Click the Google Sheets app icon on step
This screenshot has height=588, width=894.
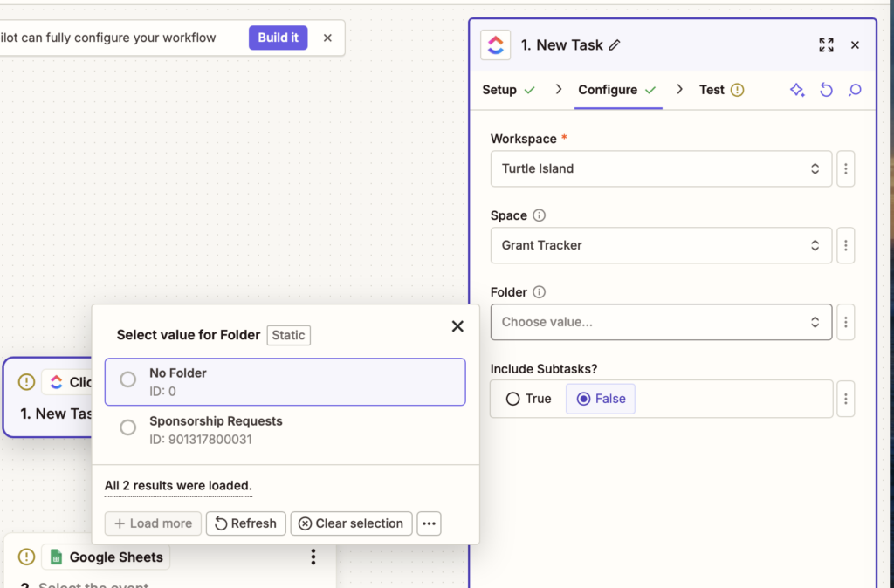56,557
